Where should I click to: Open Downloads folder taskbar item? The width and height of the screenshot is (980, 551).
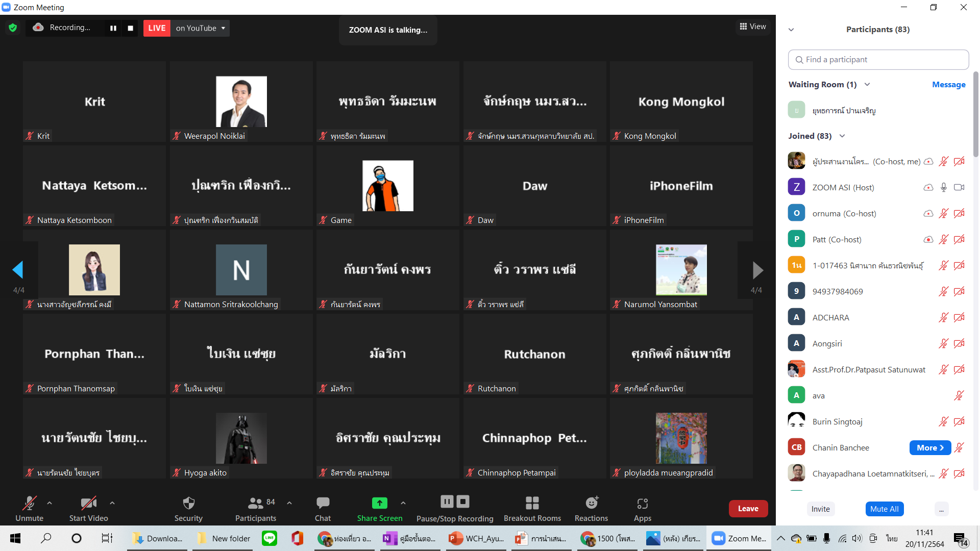pos(158,538)
